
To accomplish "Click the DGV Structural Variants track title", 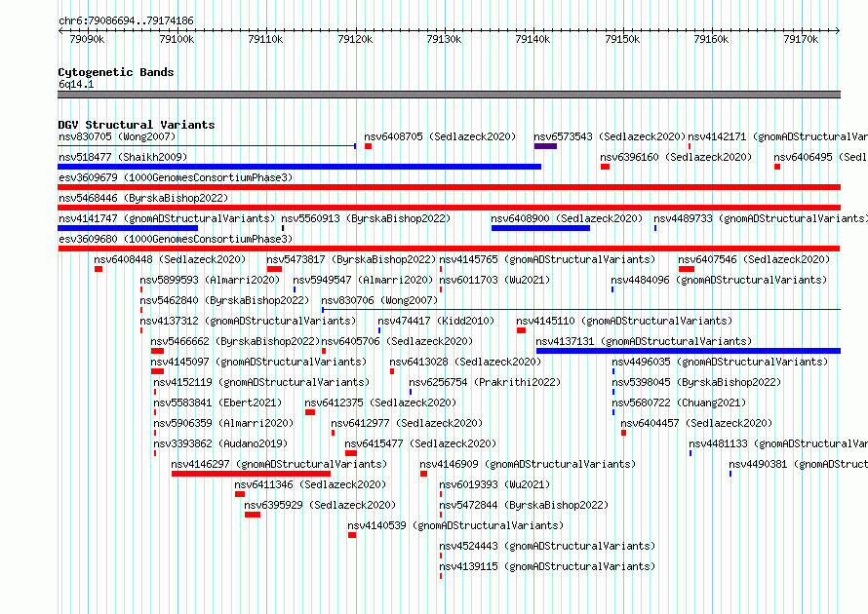I will [137, 125].
